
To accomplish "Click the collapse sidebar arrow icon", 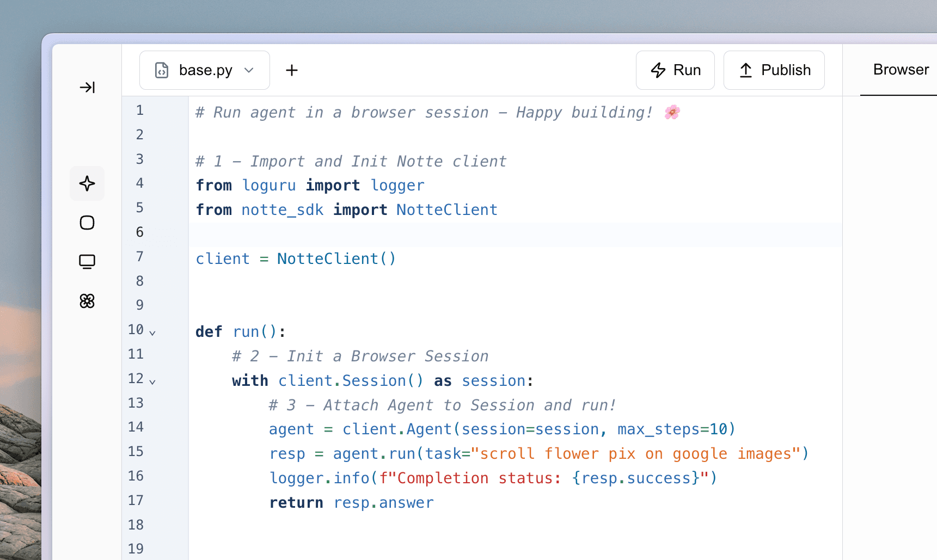I will [x=87, y=87].
